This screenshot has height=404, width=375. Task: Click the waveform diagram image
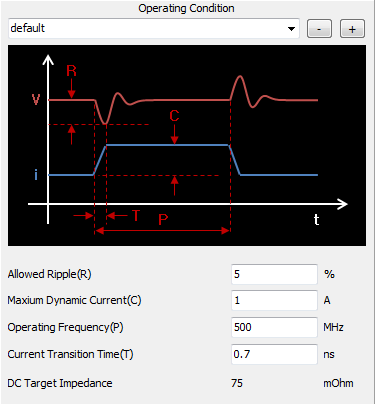pyautogui.click(x=187, y=146)
